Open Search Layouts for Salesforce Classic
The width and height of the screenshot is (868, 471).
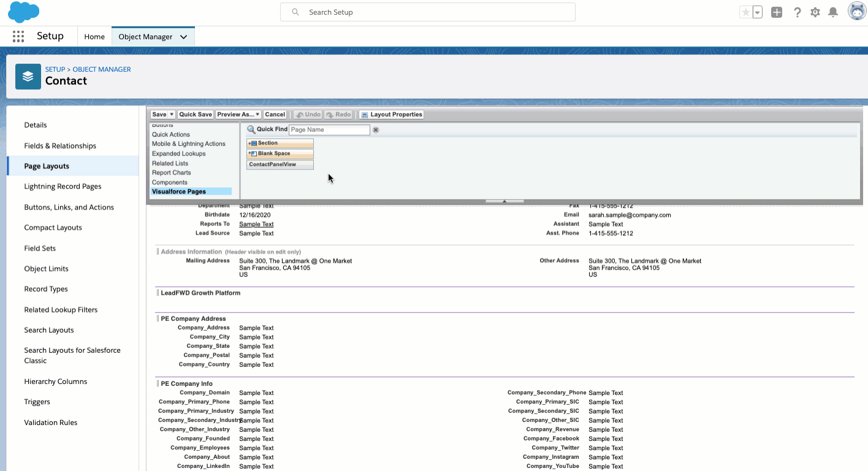pyautogui.click(x=72, y=355)
